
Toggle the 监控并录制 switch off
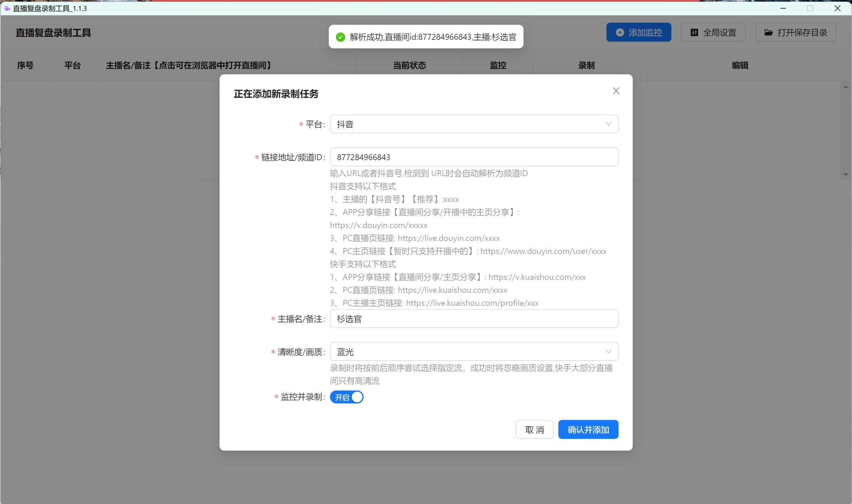point(346,397)
